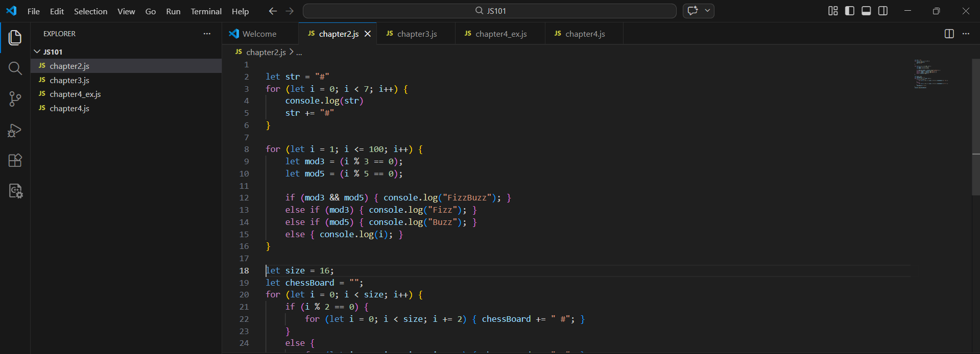Open the Copilot chat icon in title bar
980x354 pixels.
692,11
